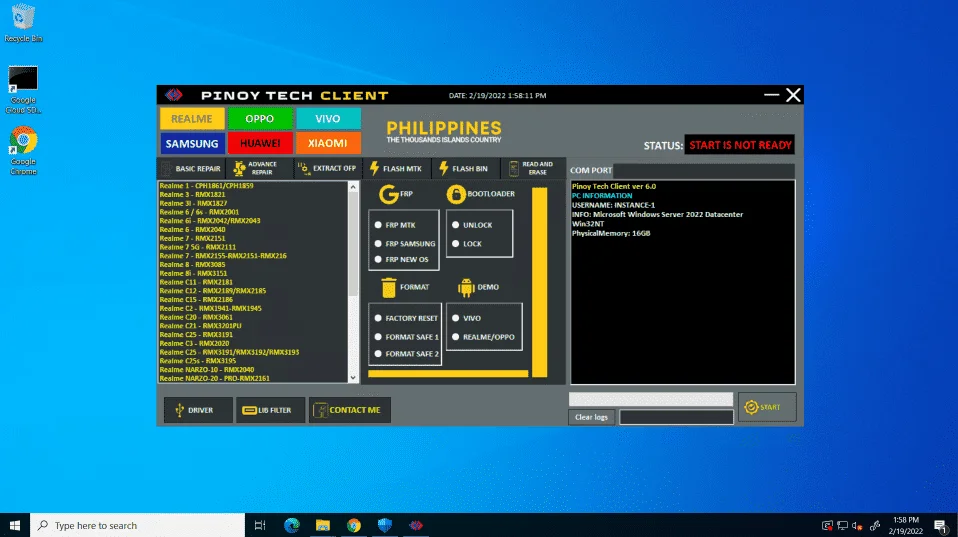
Task: Open Google Cloud SDK desktop shortcut
Action: (x=23, y=90)
